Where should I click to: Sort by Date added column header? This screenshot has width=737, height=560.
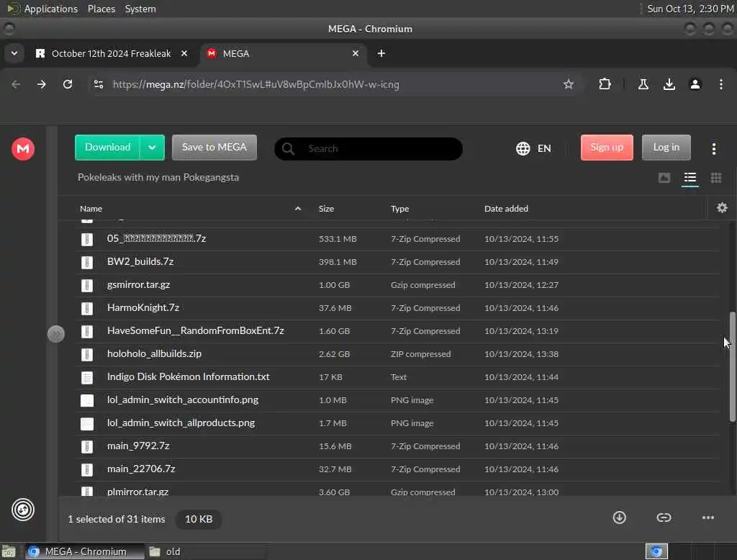point(506,208)
